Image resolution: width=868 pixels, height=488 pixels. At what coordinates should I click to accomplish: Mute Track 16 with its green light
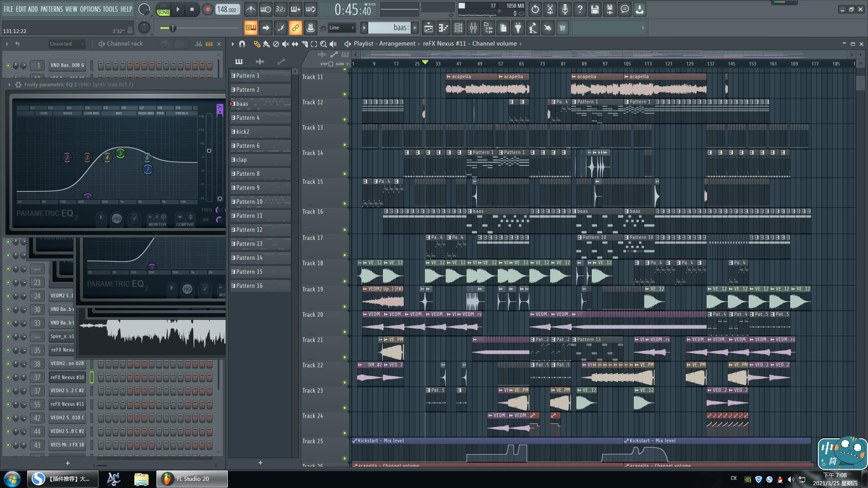[x=344, y=230]
